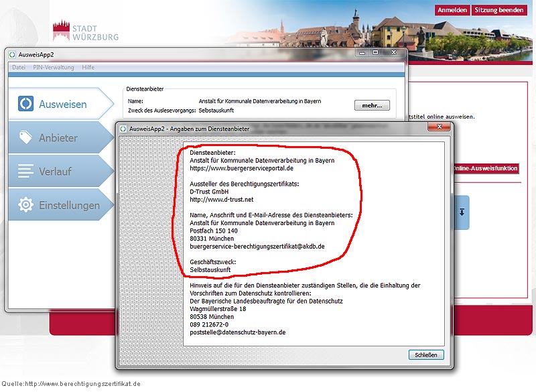This screenshot has width=536, height=392.
Task: Click the Verlauf list lines icon
Action: pyautogui.click(x=25, y=171)
